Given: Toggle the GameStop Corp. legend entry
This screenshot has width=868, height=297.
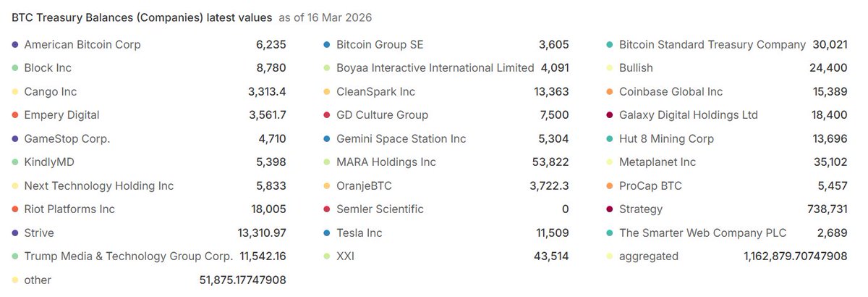Looking at the screenshot, I should point(67,139).
